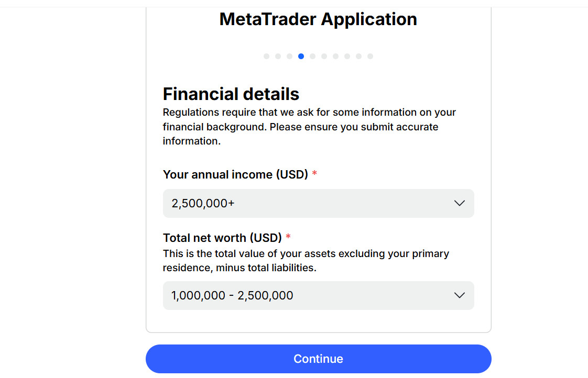Click the "Total net worth (USD)" label
Screen dimensions: 588x378
point(222,238)
